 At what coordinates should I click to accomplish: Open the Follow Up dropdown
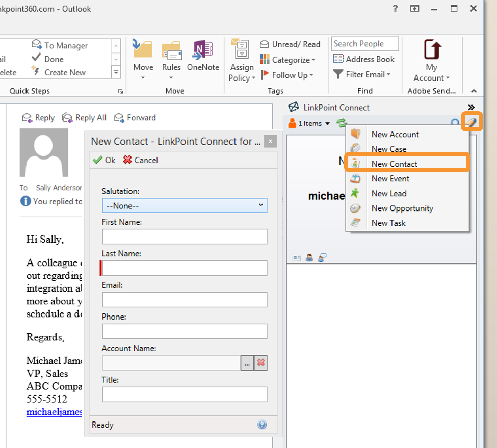[287, 75]
